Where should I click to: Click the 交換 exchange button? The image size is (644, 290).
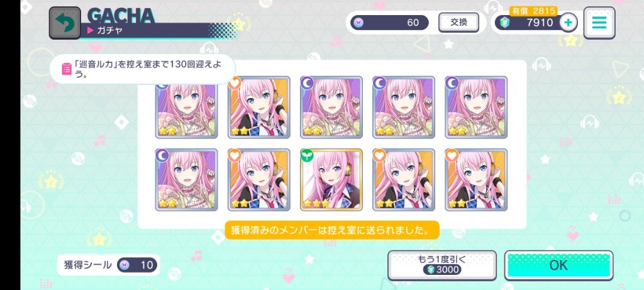pyautogui.click(x=458, y=23)
